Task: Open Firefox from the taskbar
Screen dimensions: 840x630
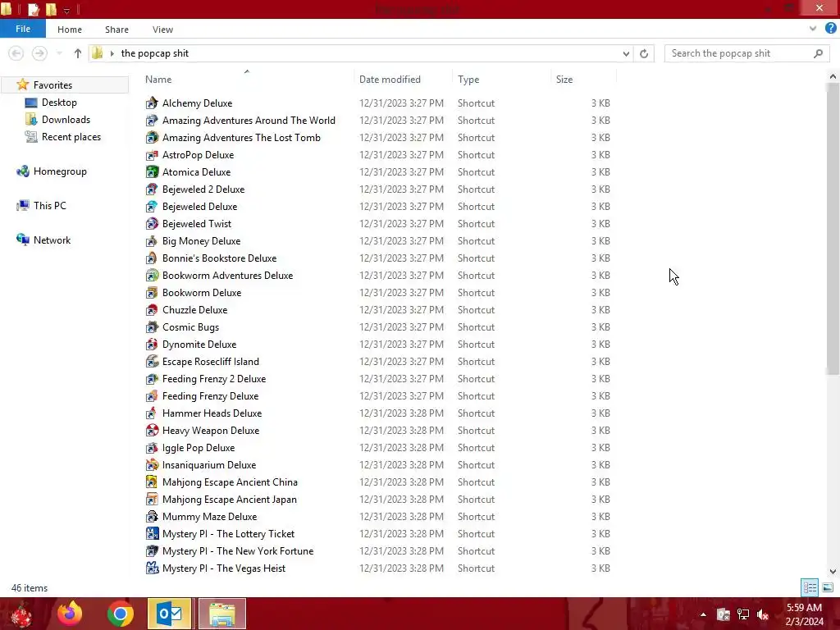Action: click(x=71, y=614)
